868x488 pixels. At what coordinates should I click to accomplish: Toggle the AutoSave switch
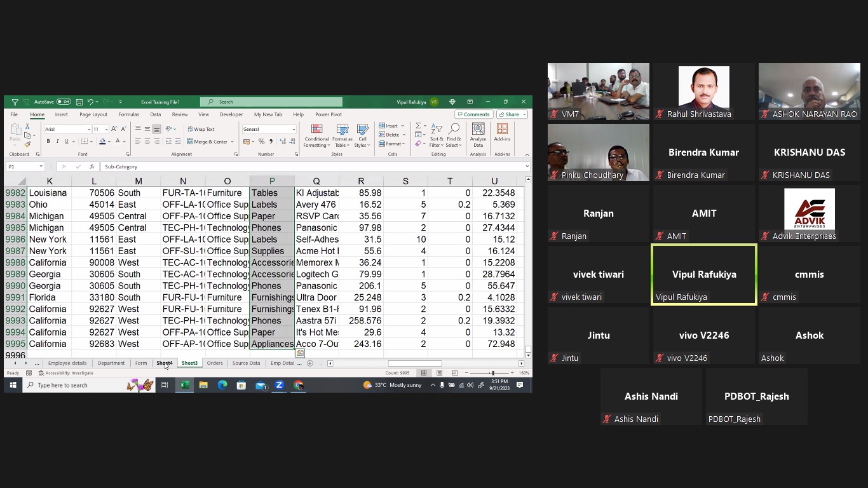click(64, 102)
